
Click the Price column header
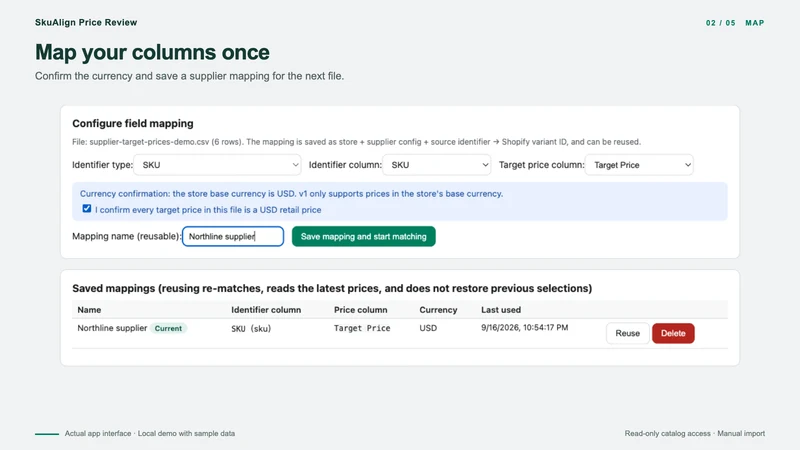coord(361,310)
